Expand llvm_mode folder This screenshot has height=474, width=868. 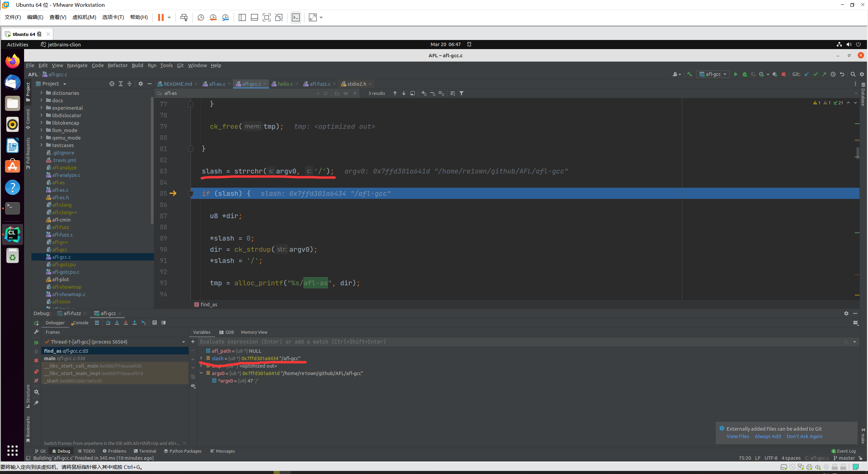pos(41,130)
